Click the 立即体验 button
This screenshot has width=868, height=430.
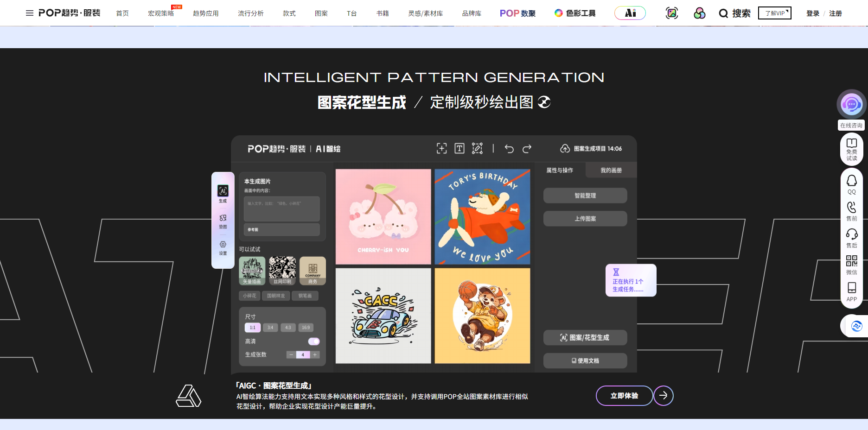(x=624, y=396)
